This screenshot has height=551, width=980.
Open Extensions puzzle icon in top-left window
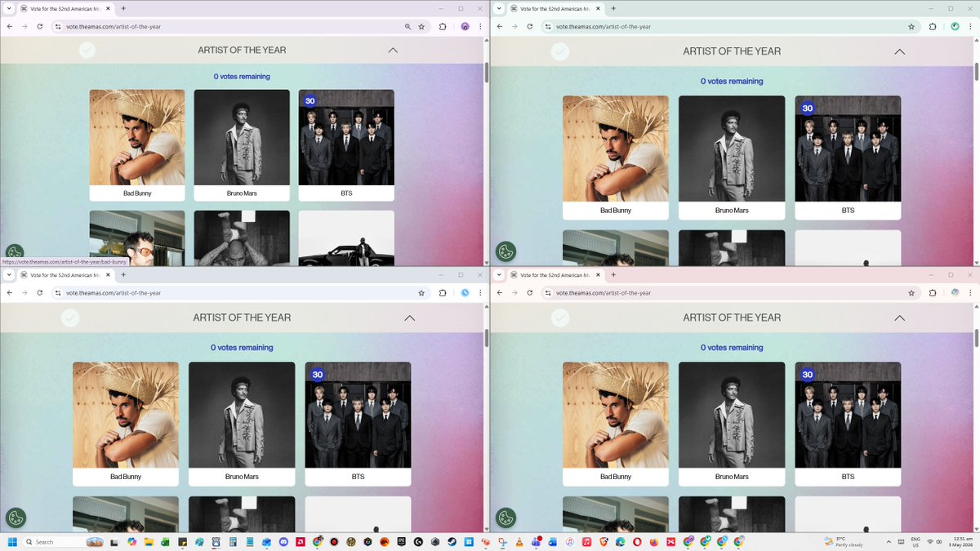pos(443,26)
